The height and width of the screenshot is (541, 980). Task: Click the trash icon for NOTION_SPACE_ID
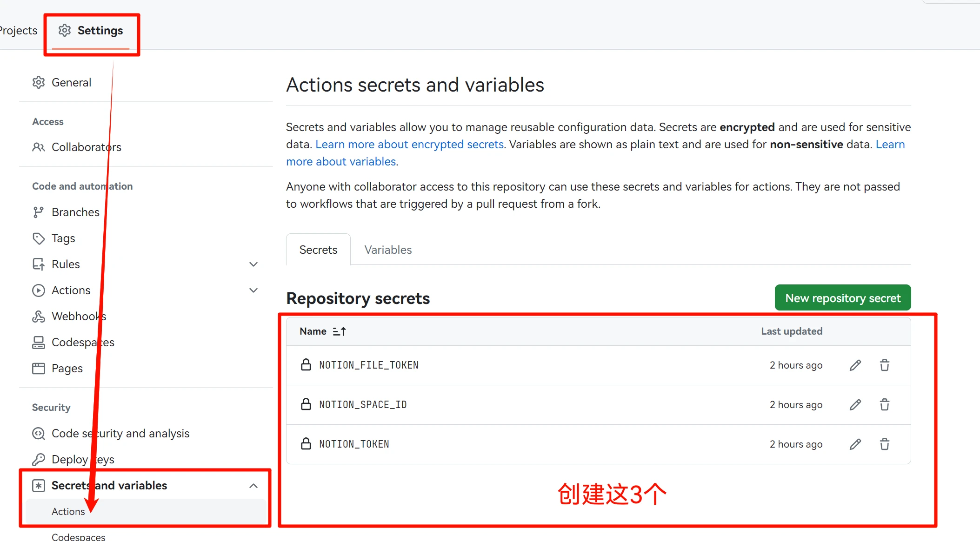tap(884, 405)
